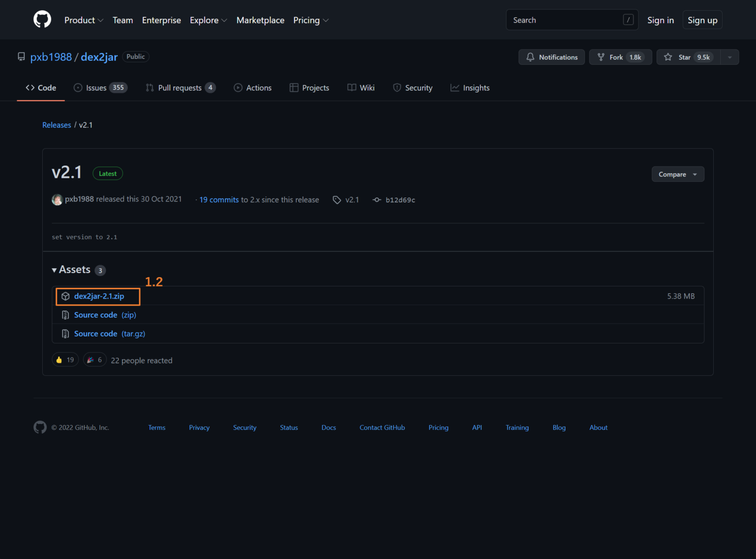Download Source code (tar.gz)

point(109,334)
